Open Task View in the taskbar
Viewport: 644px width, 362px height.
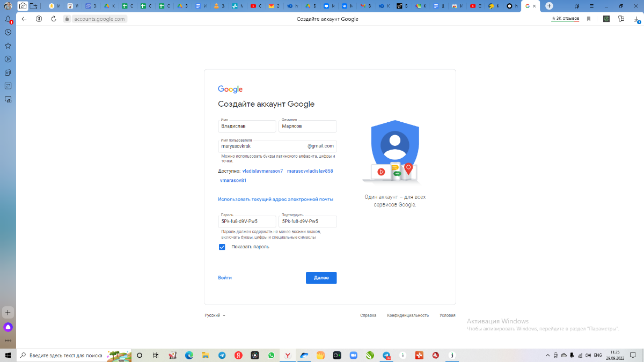tap(155, 355)
